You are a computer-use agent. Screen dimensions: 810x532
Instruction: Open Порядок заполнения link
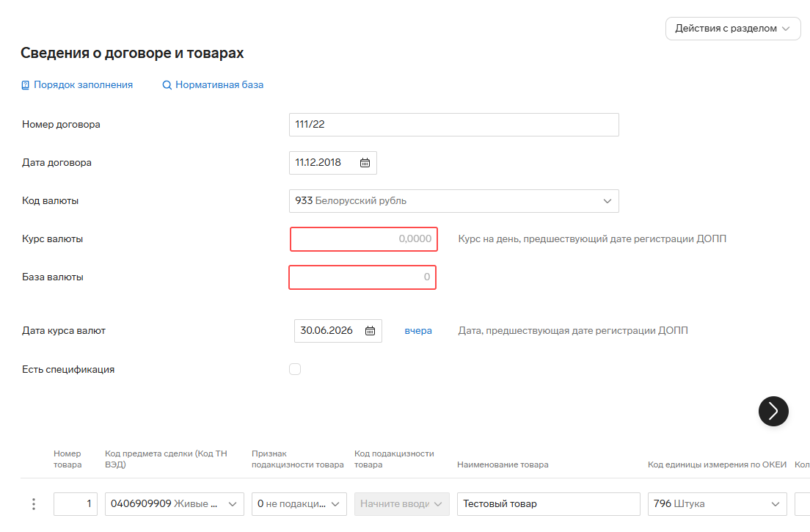click(x=83, y=84)
